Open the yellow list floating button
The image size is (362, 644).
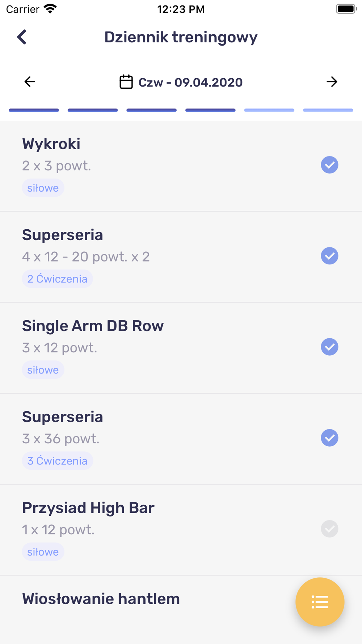(320, 602)
